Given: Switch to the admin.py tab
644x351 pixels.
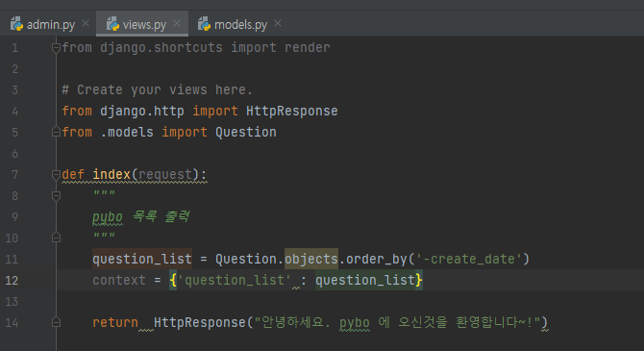Looking at the screenshot, I should (51, 25).
